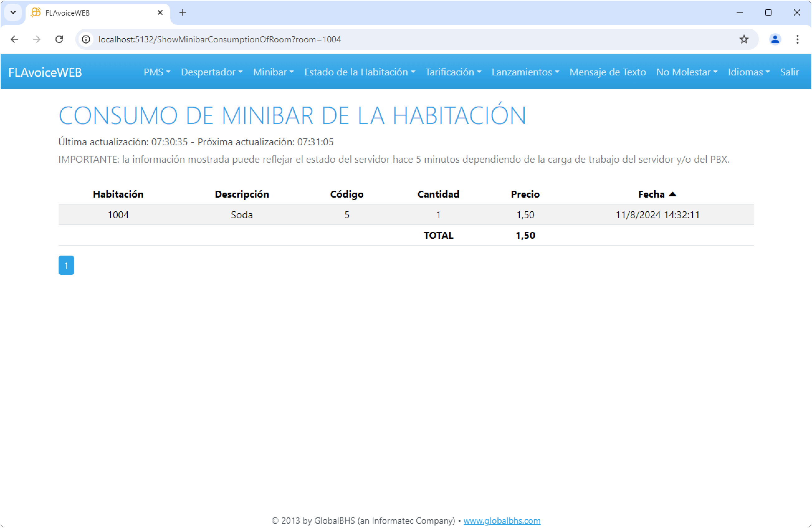Sort table by Fecha column header

651,194
